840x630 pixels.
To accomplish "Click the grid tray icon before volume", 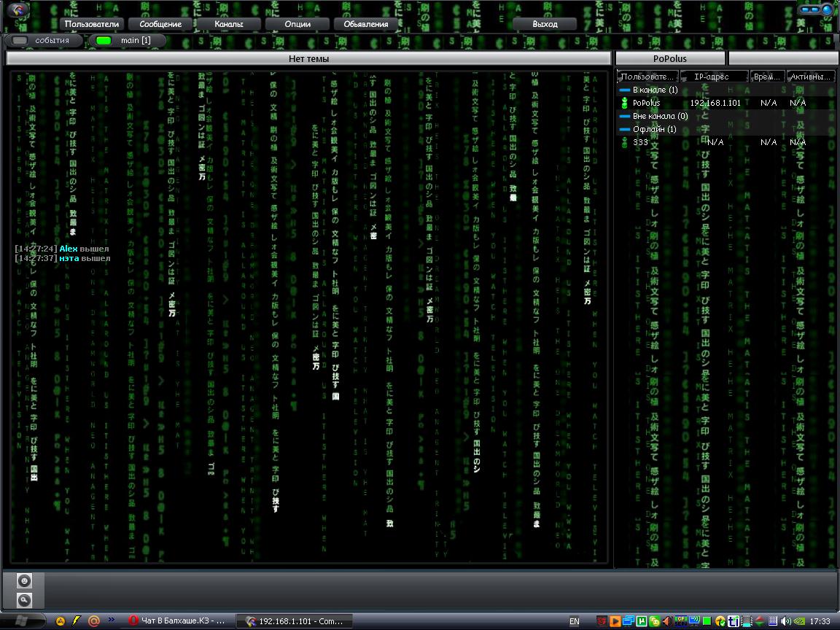I will click(773, 621).
